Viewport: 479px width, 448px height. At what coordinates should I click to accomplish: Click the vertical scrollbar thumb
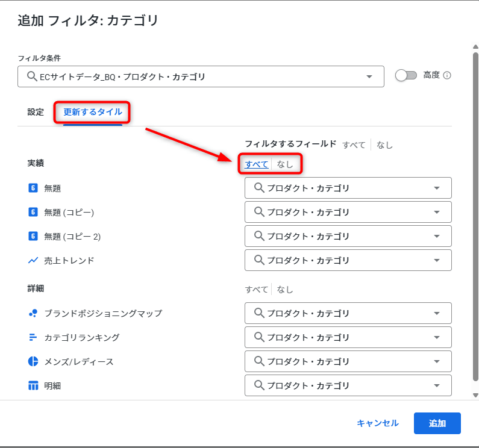pyautogui.click(x=475, y=217)
